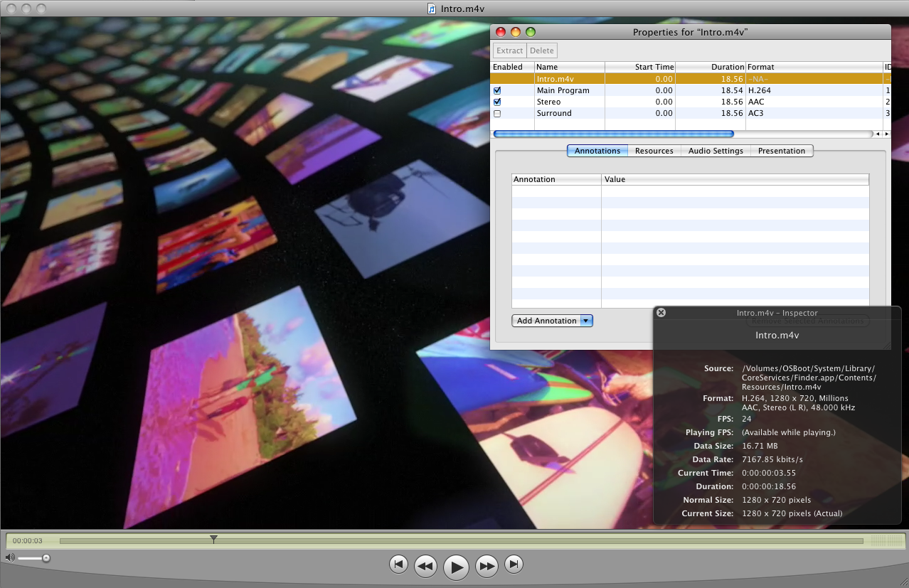Click the Extract button

pyautogui.click(x=509, y=50)
